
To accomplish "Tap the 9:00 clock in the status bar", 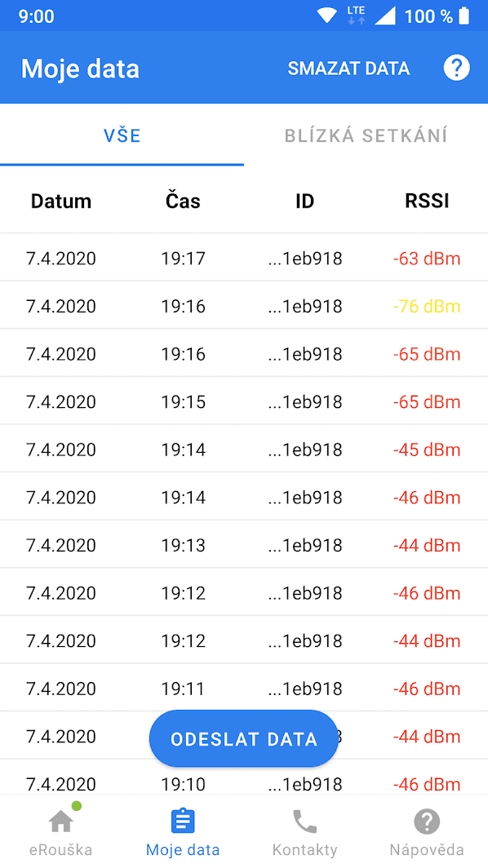I will [35, 15].
